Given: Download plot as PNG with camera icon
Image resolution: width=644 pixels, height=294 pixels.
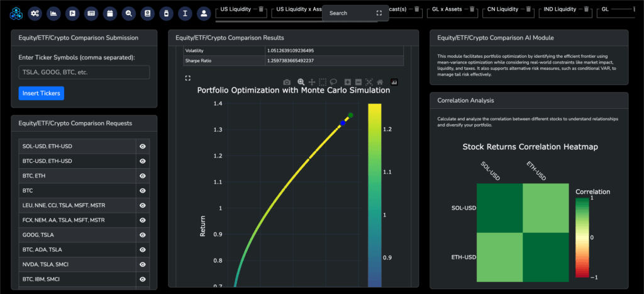Looking at the screenshot, I should click(x=287, y=82).
